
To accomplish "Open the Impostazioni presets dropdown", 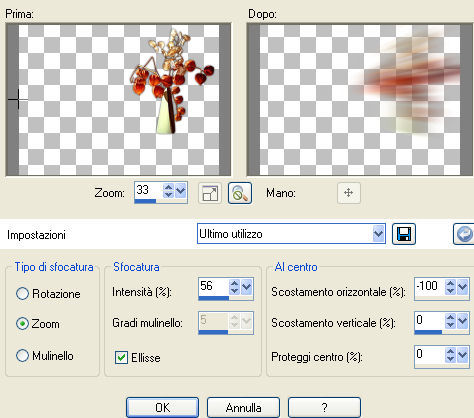I will coord(378,234).
